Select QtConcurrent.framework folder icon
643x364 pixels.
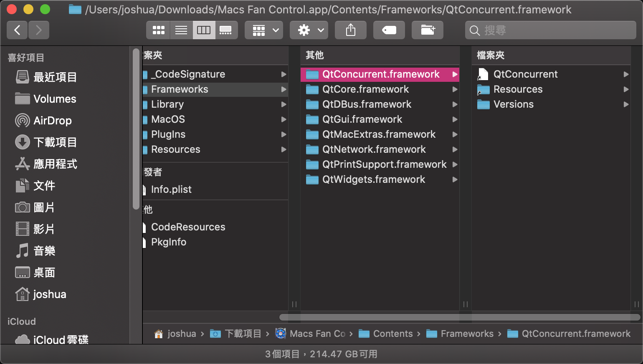[x=312, y=74]
